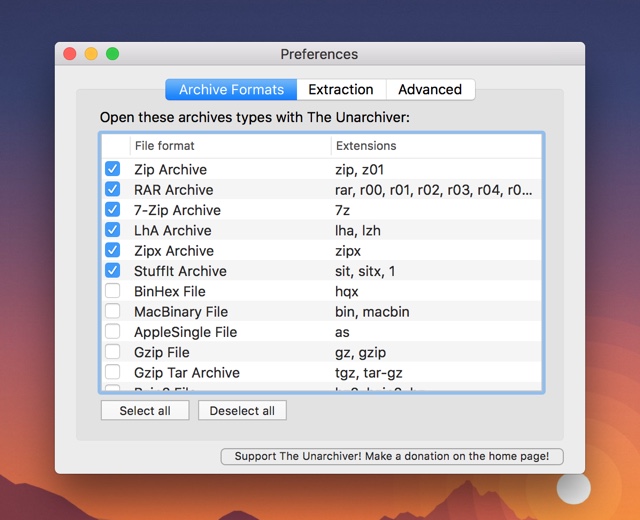Click the Select all button

(145, 411)
